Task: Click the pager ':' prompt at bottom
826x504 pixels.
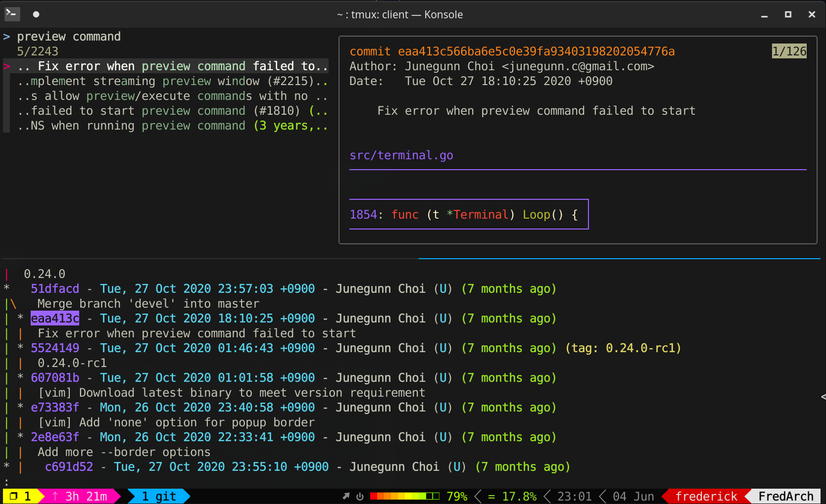Action: [x=6, y=482]
